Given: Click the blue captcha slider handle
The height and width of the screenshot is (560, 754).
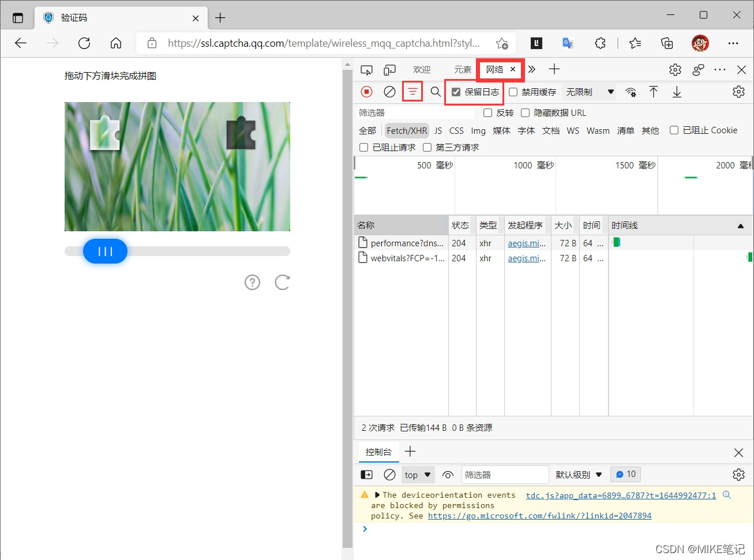Looking at the screenshot, I should click(x=105, y=251).
